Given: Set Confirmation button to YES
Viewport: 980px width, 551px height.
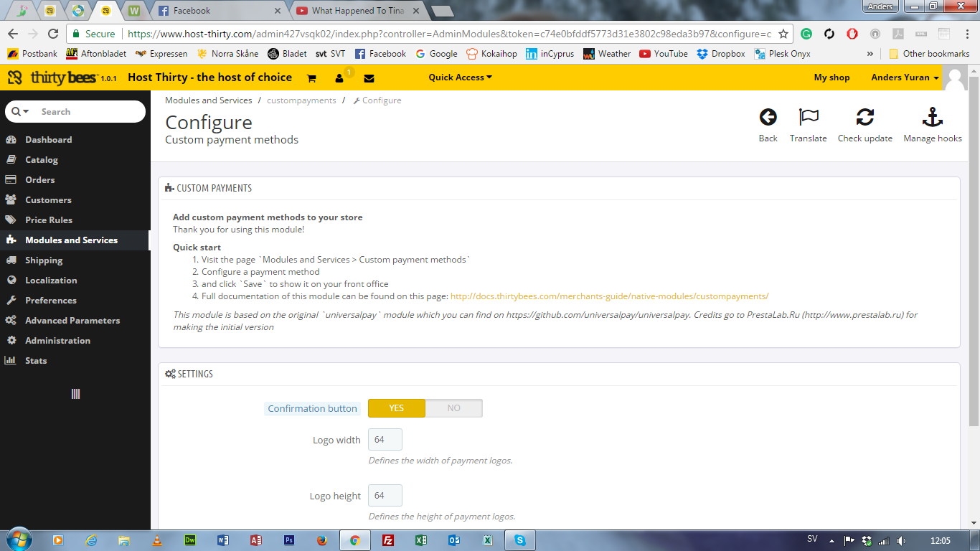Looking at the screenshot, I should coord(397,408).
